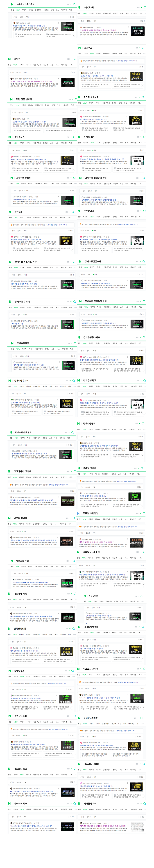The height and width of the screenshot is (868, 154).
Task: Open the blog result title under the 강간무고 search
Action: [x=97, y=76]
